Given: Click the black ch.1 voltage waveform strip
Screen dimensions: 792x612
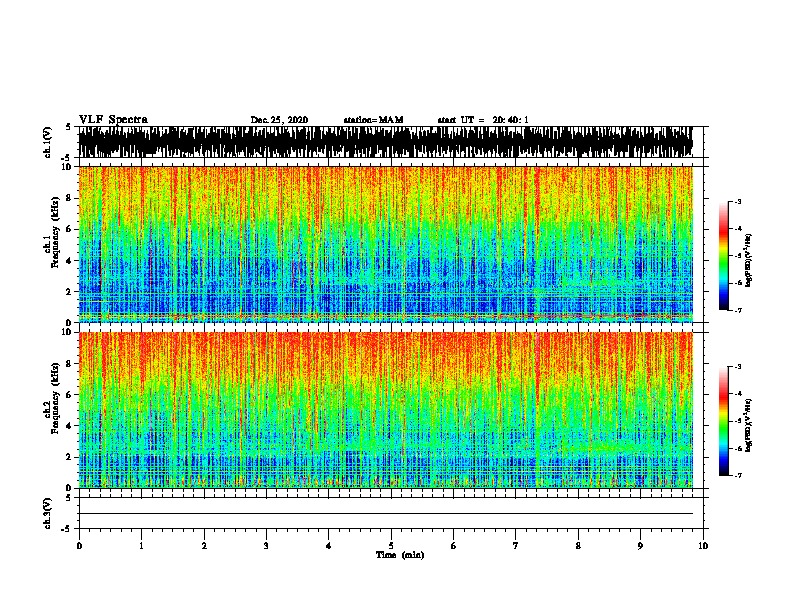Looking at the screenshot, I should (x=385, y=142).
